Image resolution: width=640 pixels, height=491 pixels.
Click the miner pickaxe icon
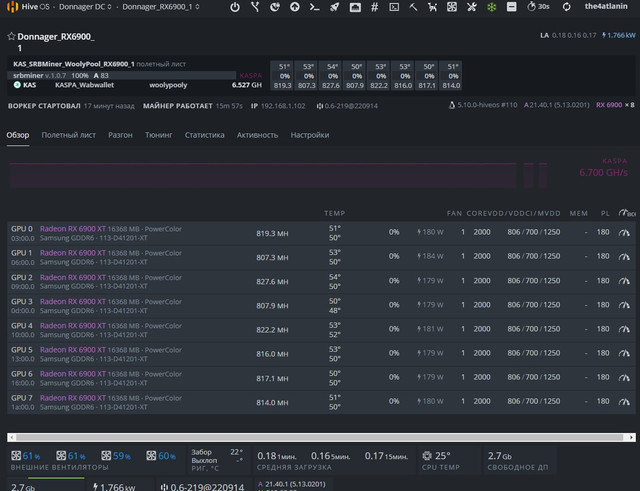coord(413,7)
